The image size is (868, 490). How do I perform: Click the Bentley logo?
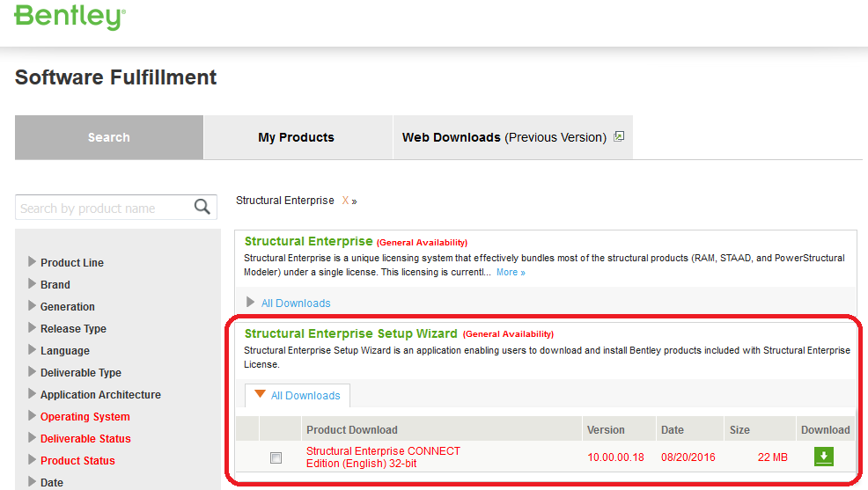pos(70,16)
